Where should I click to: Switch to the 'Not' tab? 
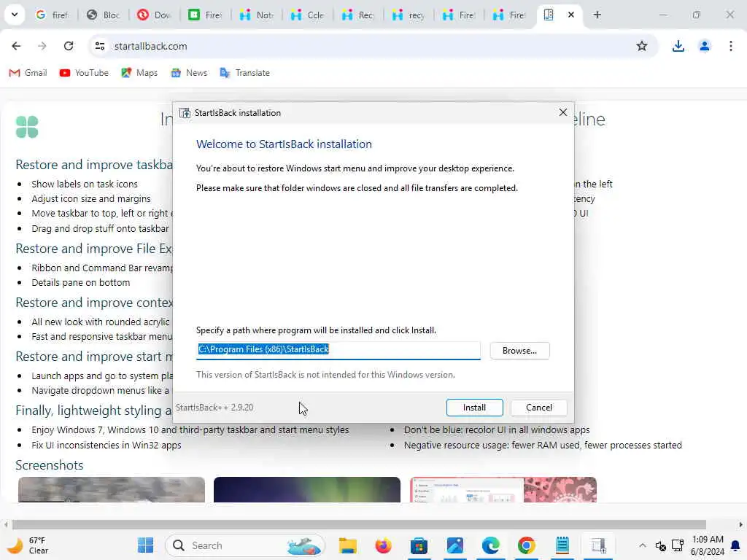coord(257,15)
